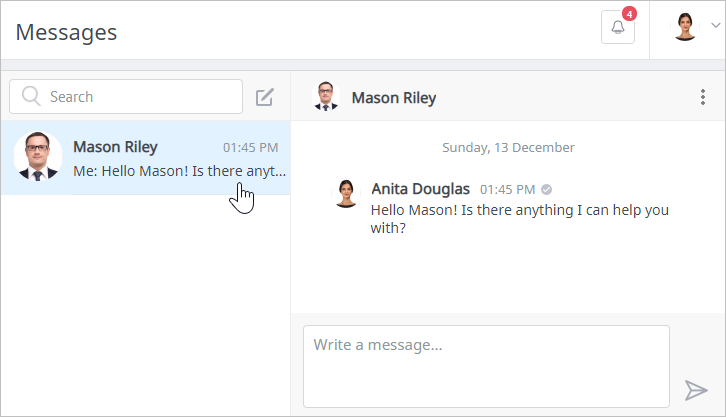This screenshot has width=726, height=417.
Task: Click the profile avatar in the top bar
Action: click(x=685, y=27)
